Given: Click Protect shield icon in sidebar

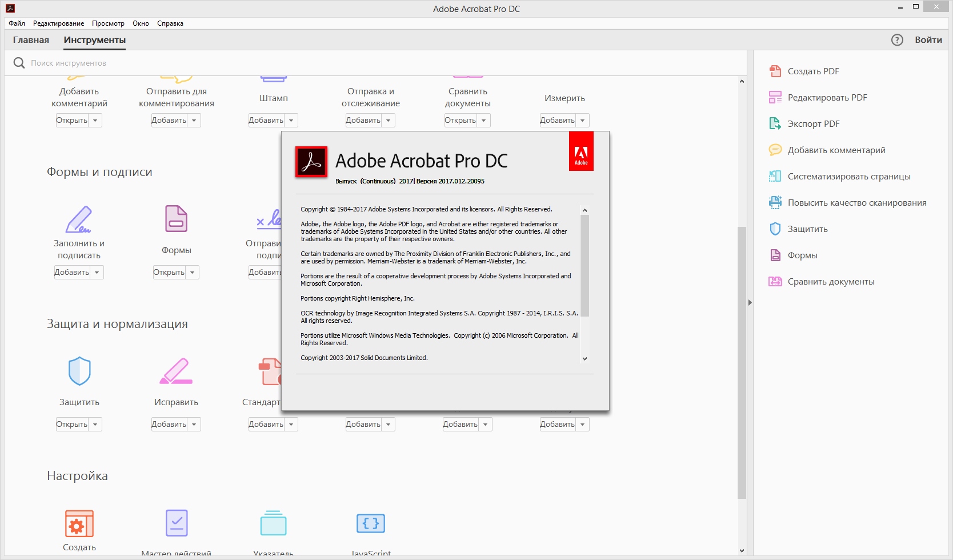Looking at the screenshot, I should click(x=775, y=229).
